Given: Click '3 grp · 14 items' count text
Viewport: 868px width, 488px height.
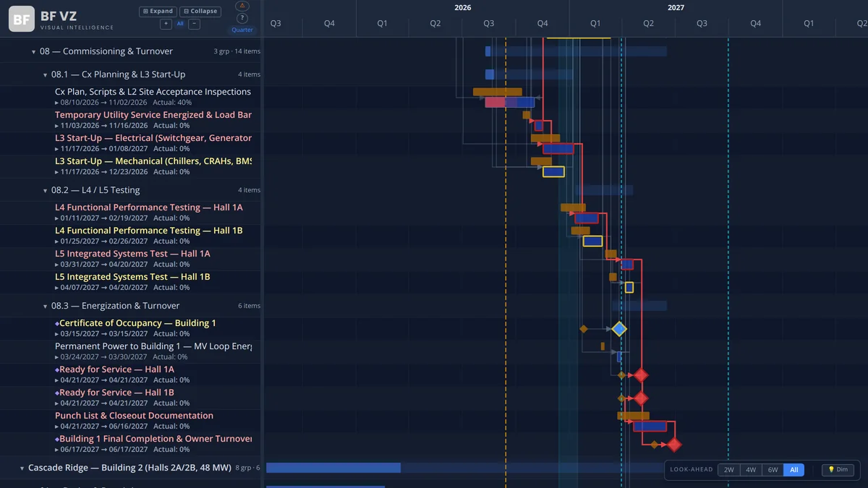Looking at the screenshot, I should [237, 52].
